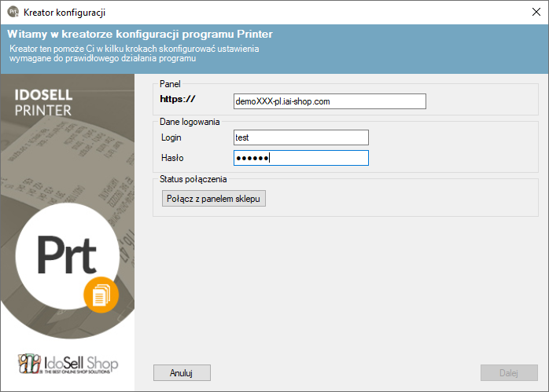Viewport: 549px width, 392px height.
Task: Click the Dalej button
Action: click(509, 372)
